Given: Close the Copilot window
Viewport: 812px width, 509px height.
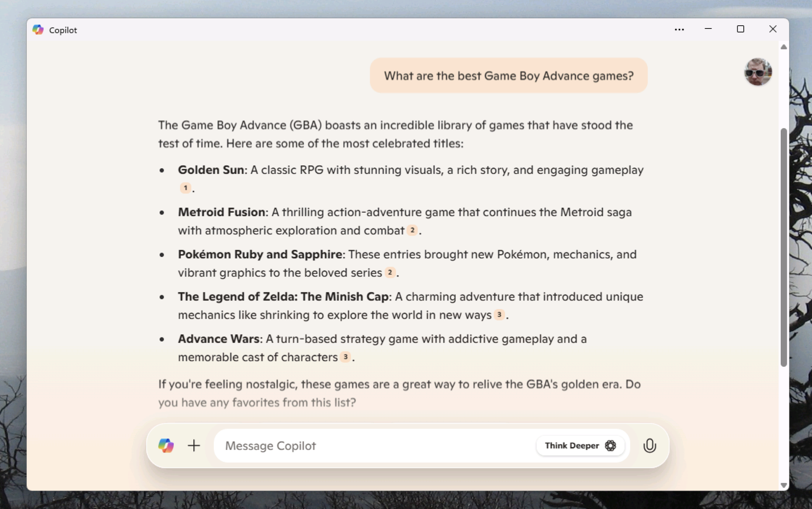Looking at the screenshot, I should [x=773, y=29].
